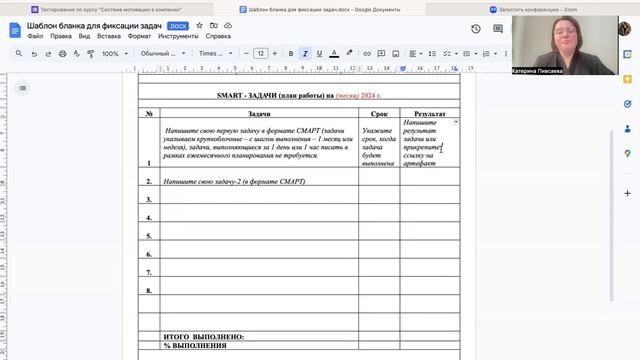Click the row 2 задачу-2 text

(x=234, y=182)
